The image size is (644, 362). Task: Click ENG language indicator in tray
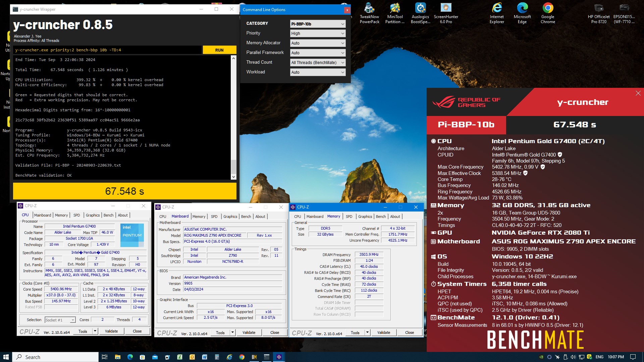click(599, 357)
